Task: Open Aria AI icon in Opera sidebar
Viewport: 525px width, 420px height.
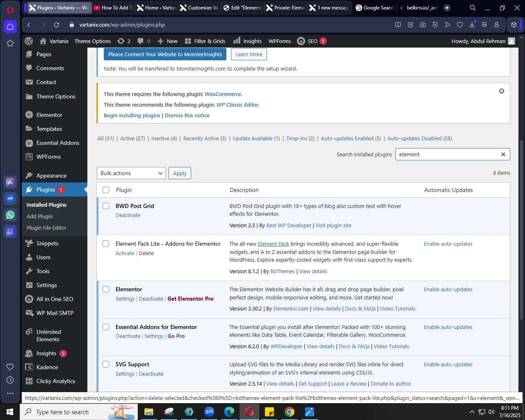Action: [10, 182]
